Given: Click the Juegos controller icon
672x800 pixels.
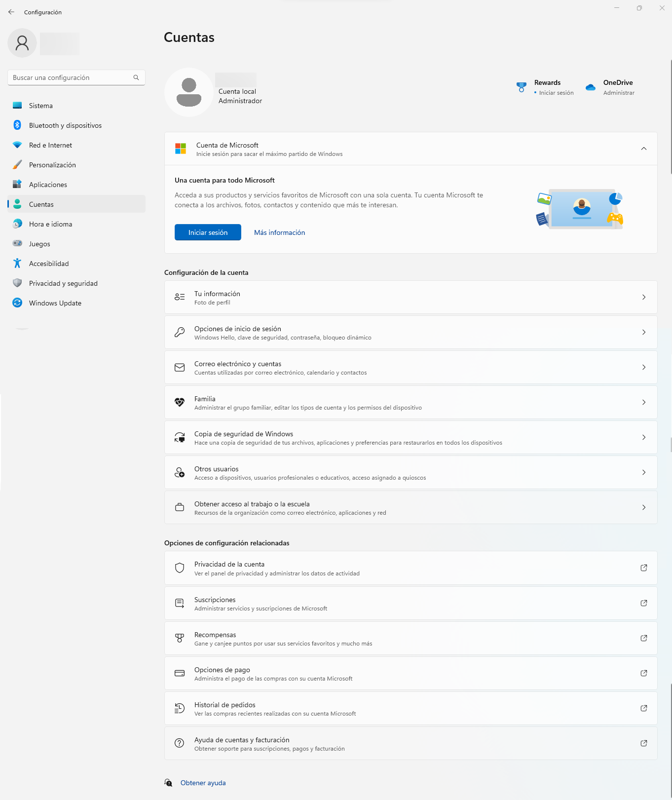Looking at the screenshot, I should (17, 243).
